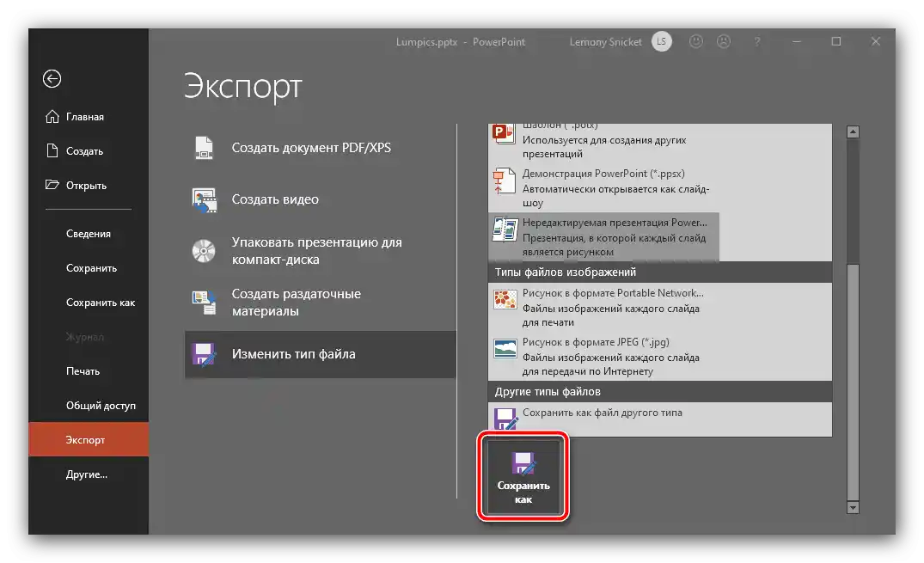Viewport: 924px width, 563px height.
Task: Select Рисунок в формате Portable Network... entry
Action: 603,307
